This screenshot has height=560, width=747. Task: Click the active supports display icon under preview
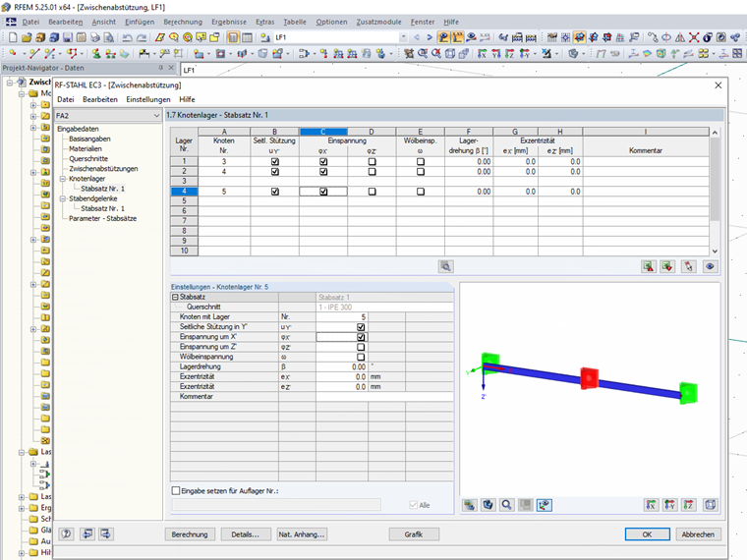click(545, 505)
